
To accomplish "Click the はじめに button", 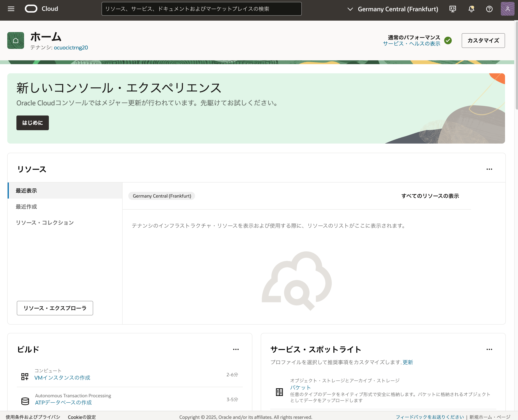I will (x=33, y=123).
